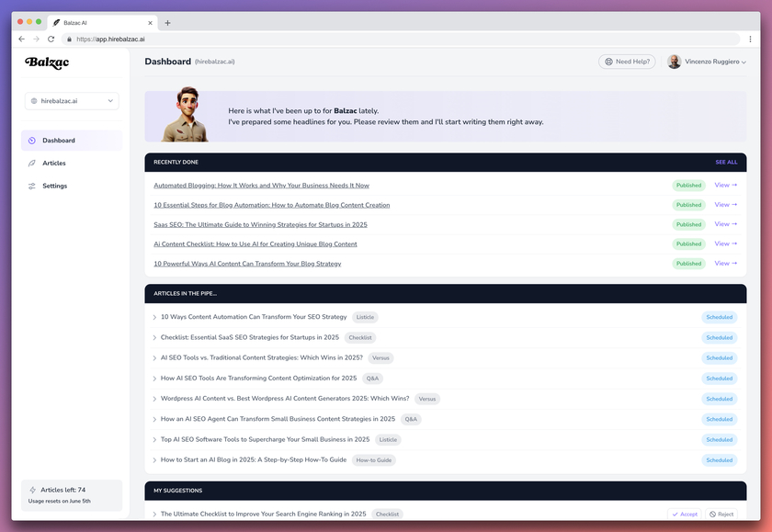
Task: Click 'Usage resets on June 5th' text
Action: 60,501
